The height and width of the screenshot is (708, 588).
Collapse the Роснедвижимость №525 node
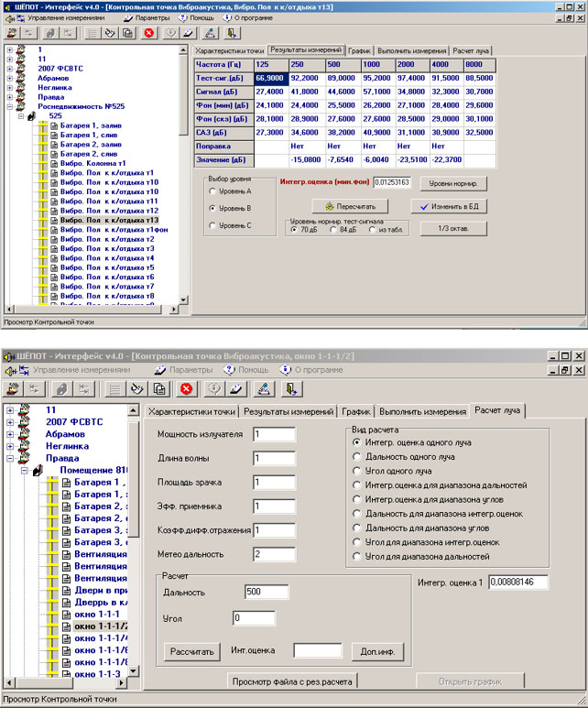tap(10, 106)
